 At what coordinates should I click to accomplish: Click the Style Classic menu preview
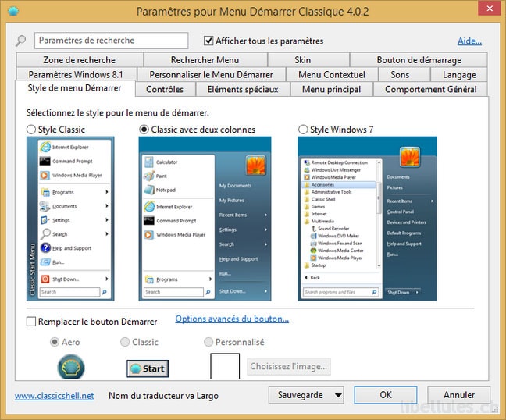tap(70, 219)
